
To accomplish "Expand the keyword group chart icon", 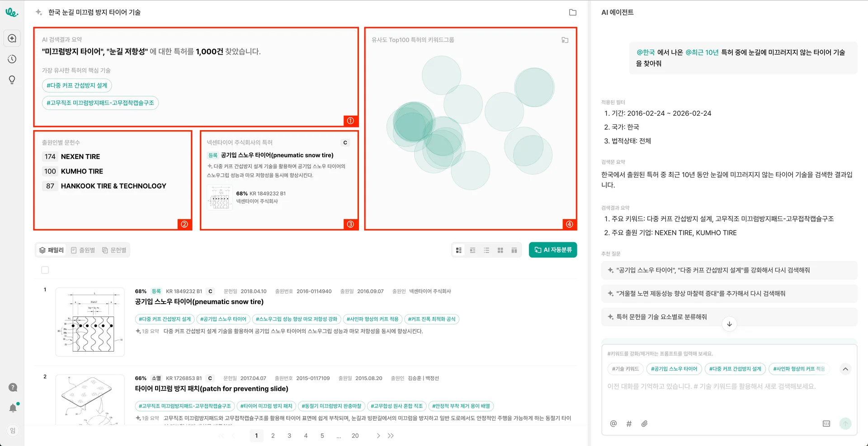I will tap(565, 40).
